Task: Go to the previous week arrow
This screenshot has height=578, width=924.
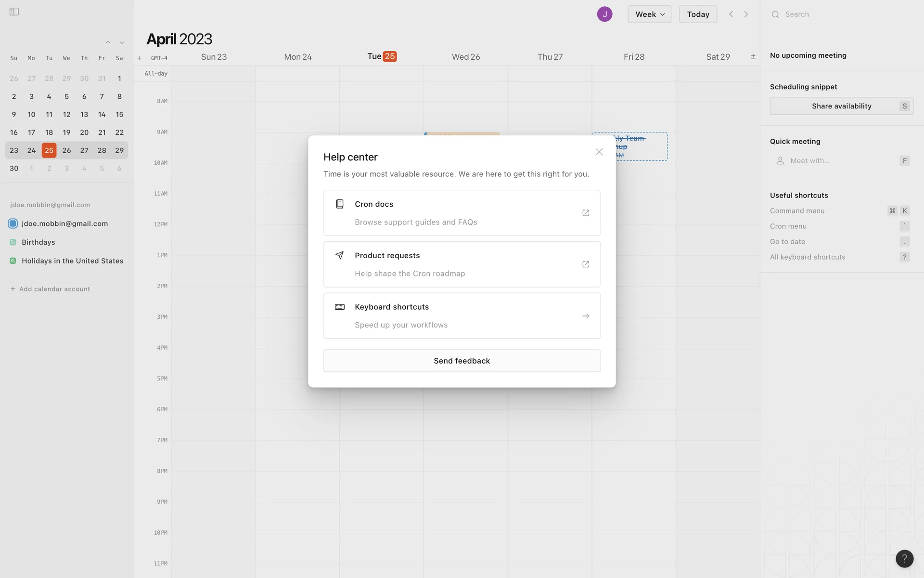Action: 731,14
